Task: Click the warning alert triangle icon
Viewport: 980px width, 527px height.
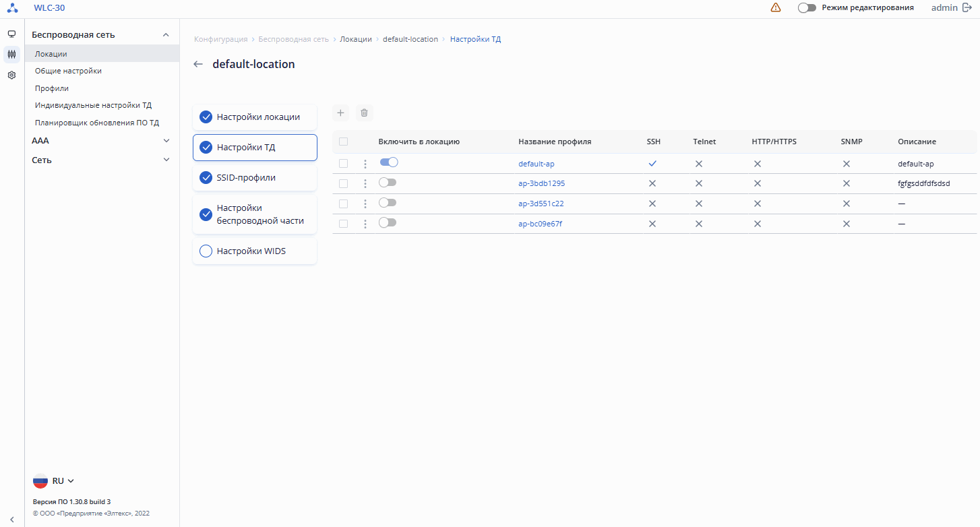Action: 776,7
